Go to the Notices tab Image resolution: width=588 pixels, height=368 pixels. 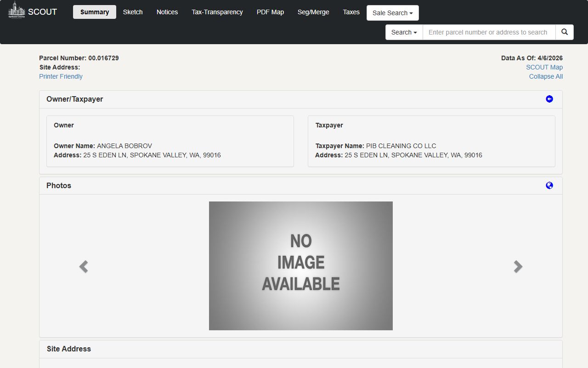(x=167, y=12)
